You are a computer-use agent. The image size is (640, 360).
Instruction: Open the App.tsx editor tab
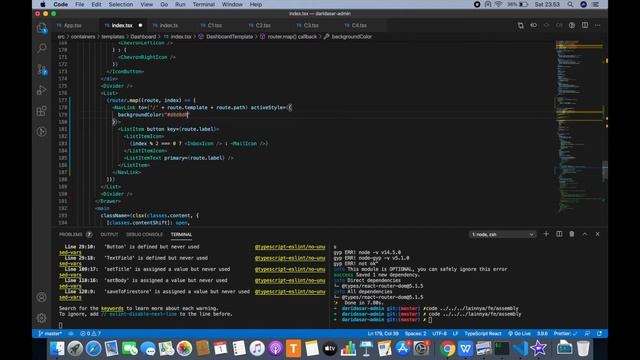point(72,25)
